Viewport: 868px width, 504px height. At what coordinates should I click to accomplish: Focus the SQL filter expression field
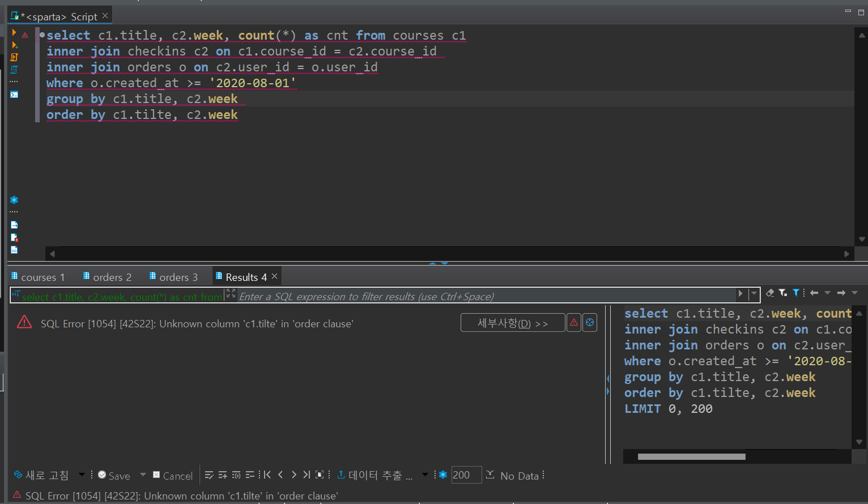pos(486,296)
